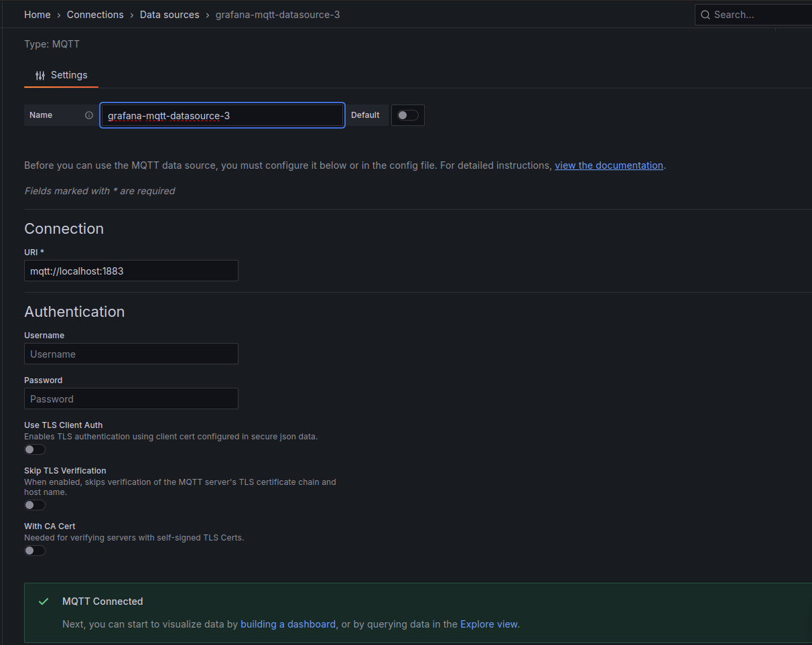Open the view the documentation link
Image resolution: width=812 pixels, height=645 pixels.
pos(609,165)
